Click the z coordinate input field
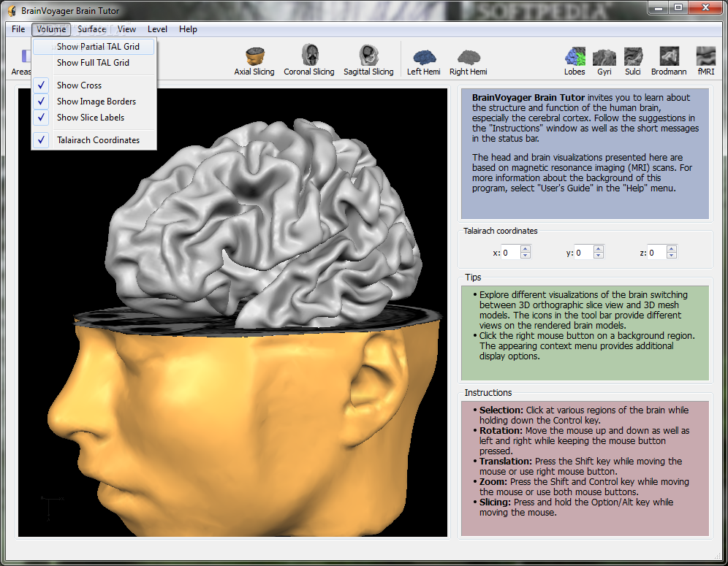Screen dimensions: 728x566 657,253
